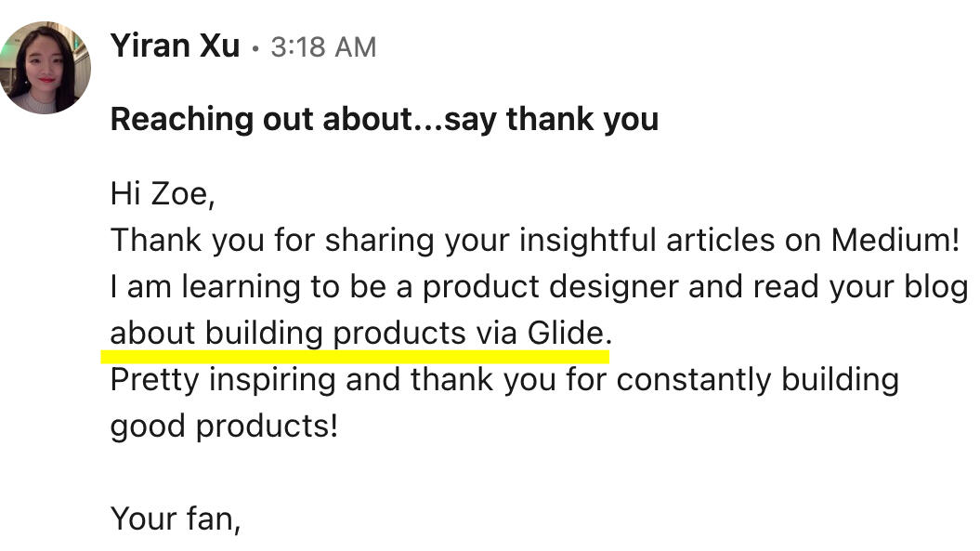The height and width of the screenshot is (551, 980).
Task: Click the 'good products!' text
Action: pos(224,426)
